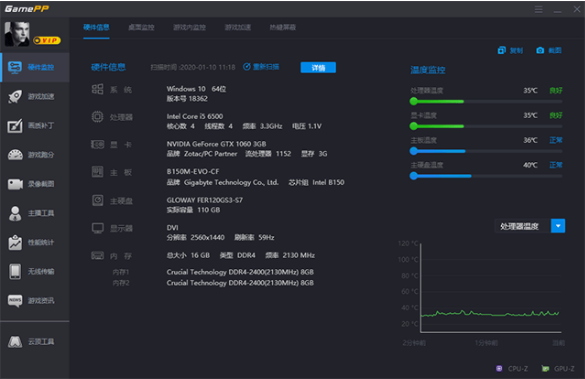Click the B150M-EVO-CF motherboard text
585x379 pixels.
click(x=193, y=172)
